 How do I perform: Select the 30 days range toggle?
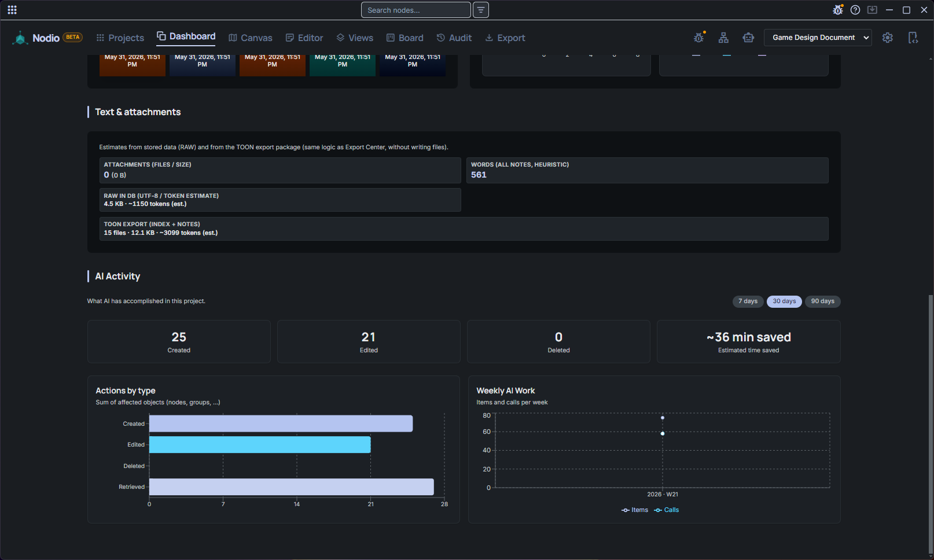[784, 301]
